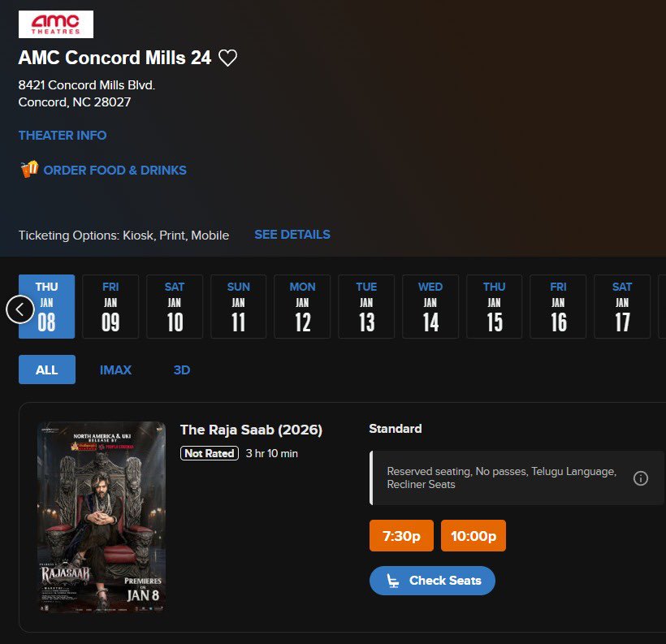Image resolution: width=666 pixels, height=644 pixels.
Task: Select Thursday Jan 08 date
Action: coord(47,306)
